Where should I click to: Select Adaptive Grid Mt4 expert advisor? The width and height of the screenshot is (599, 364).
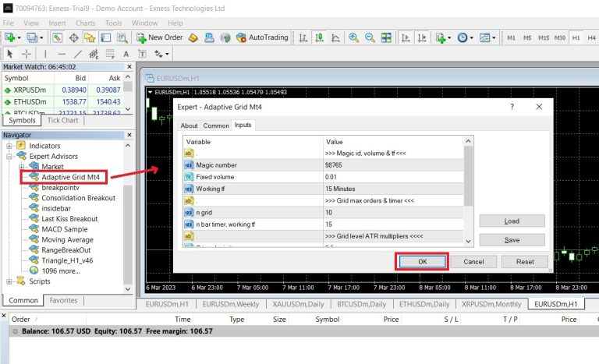pos(70,177)
